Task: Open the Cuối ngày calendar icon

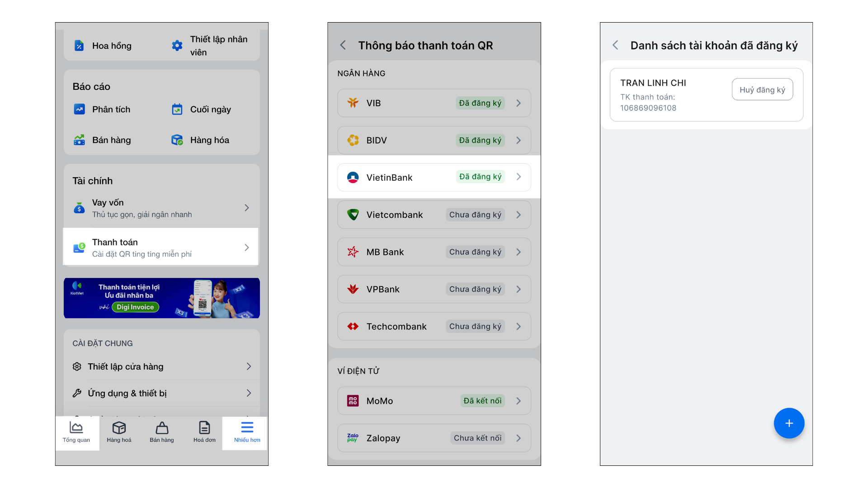Action: 177,109
